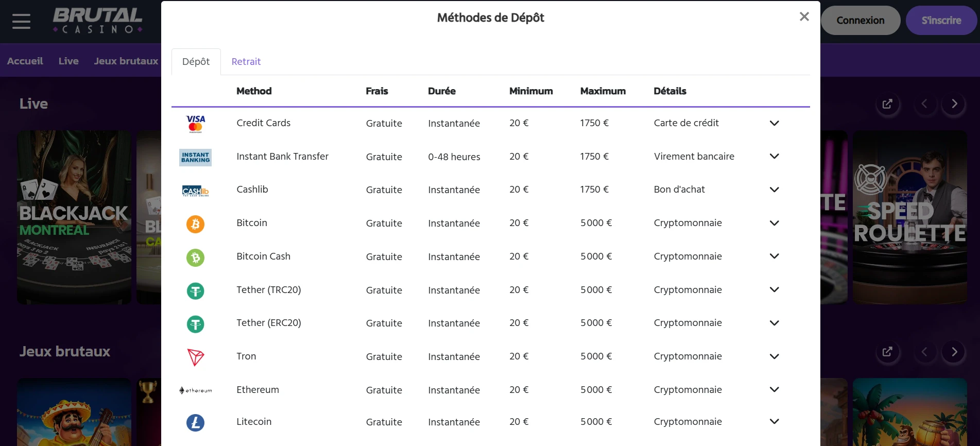Click the Instant Banking logo icon

[x=195, y=157]
